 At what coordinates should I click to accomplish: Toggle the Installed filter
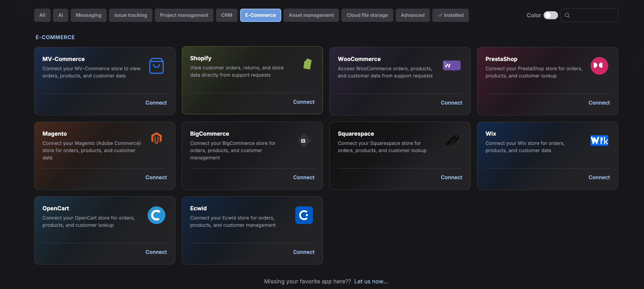click(x=450, y=15)
